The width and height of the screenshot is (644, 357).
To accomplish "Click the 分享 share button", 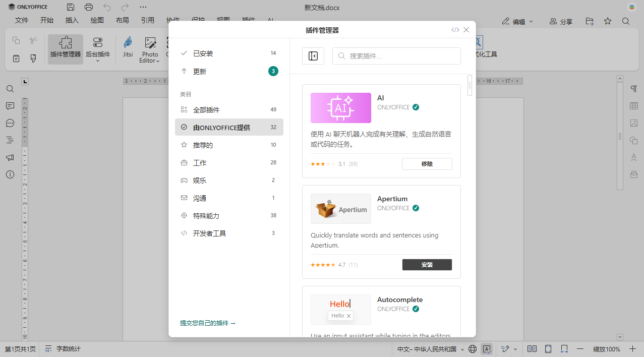I will (x=561, y=21).
